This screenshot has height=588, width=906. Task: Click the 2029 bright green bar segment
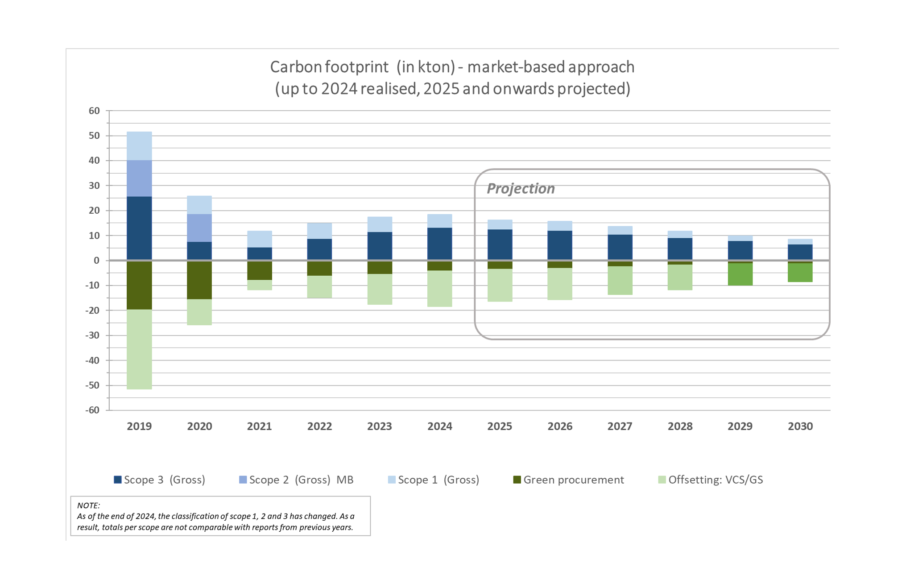point(740,274)
